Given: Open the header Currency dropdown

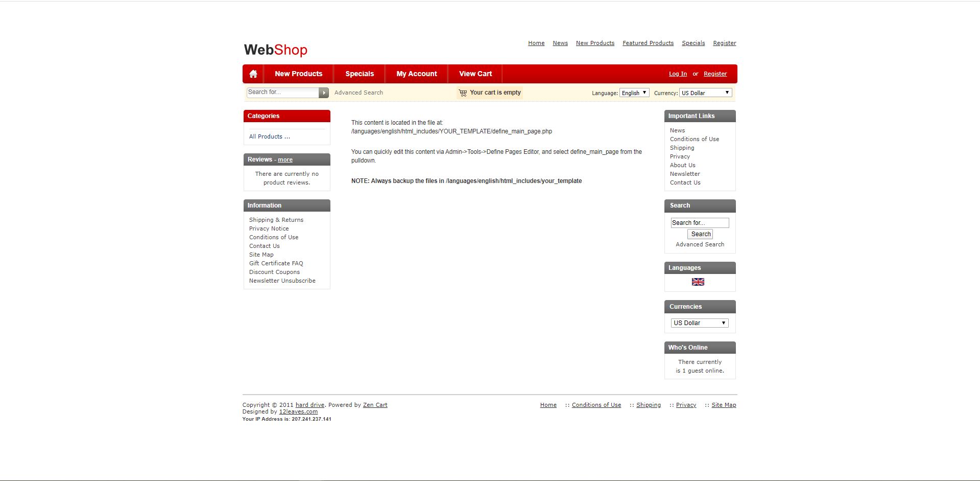Looking at the screenshot, I should pyautogui.click(x=705, y=93).
